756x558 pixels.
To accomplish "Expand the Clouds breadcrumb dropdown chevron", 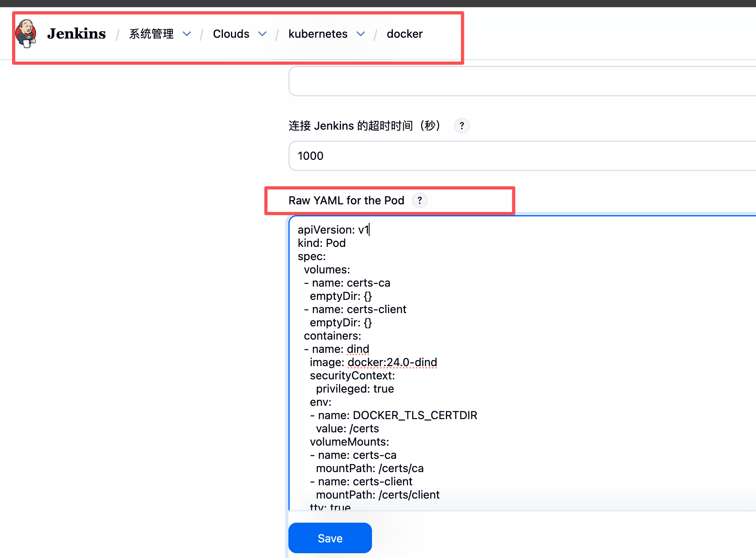I will point(262,34).
